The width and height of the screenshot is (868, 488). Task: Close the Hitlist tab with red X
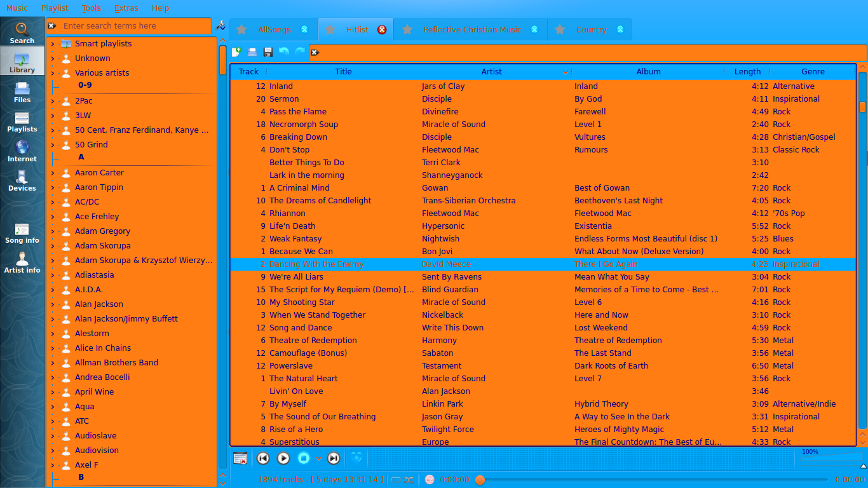tap(382, 30)
